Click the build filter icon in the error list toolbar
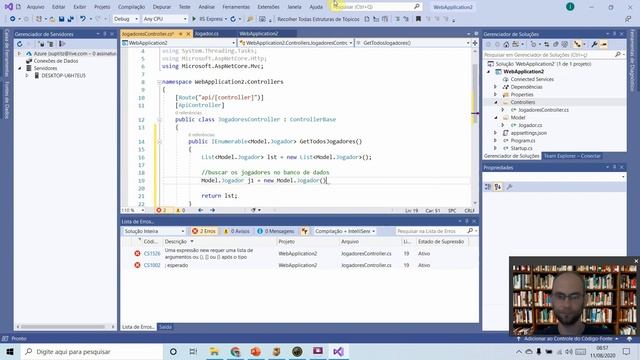This screenshot has height=360, width=640. [304, 231]
